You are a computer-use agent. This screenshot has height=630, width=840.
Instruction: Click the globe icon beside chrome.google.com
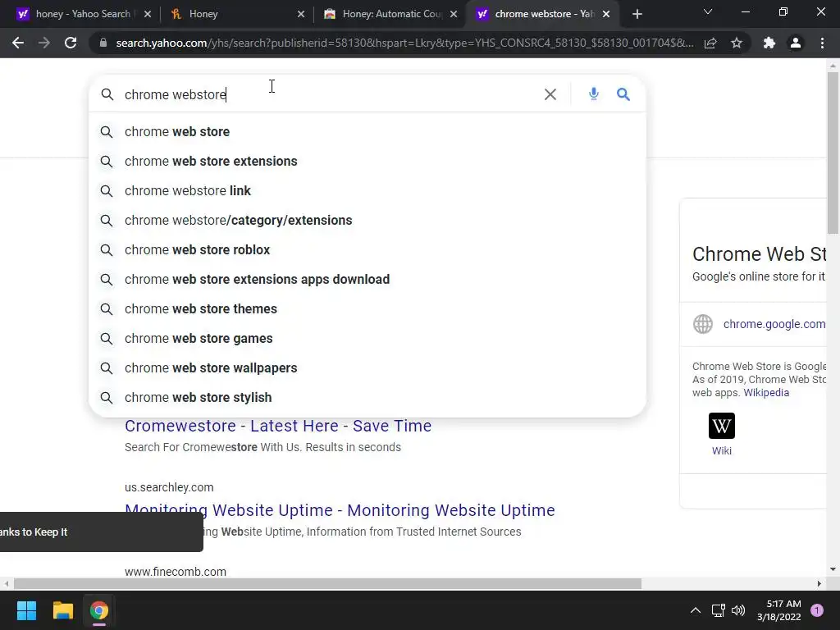click(703, 324)
